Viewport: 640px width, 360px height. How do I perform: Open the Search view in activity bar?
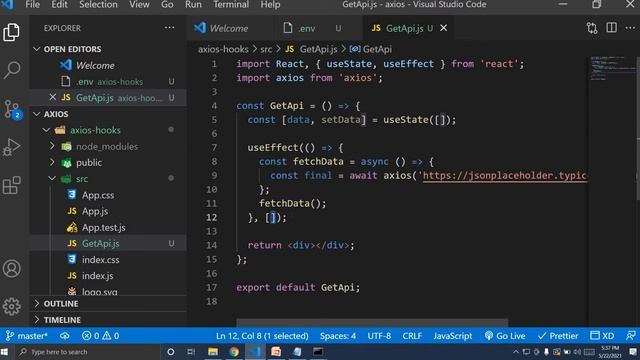coord(11,70)
